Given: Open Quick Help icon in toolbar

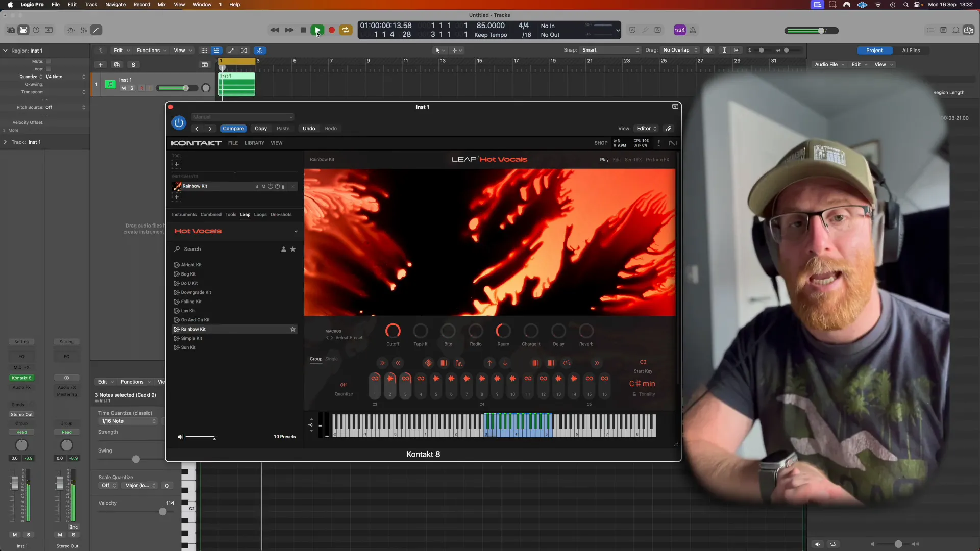Looking at the screenshot, I should (x=36, y=30).
